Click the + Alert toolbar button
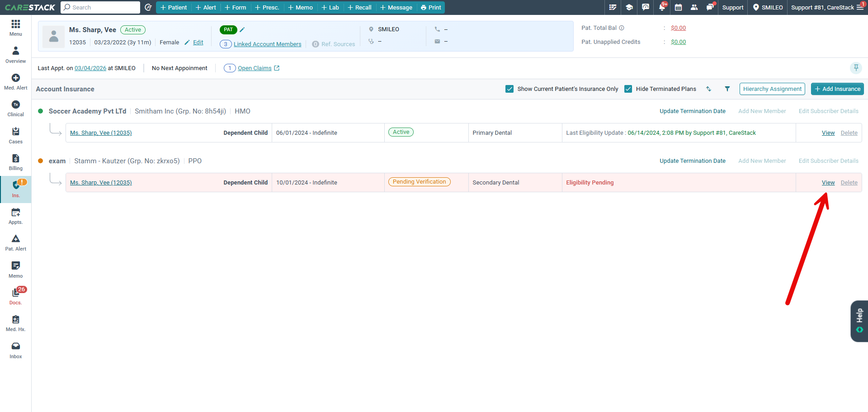868x412 pixels. tap(206, 7)
